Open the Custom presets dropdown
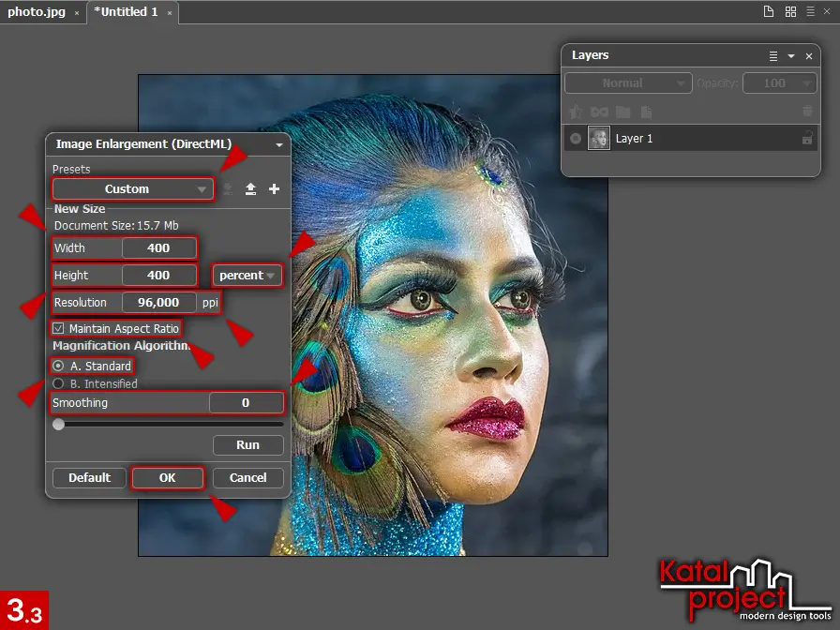The image size is (840, 630). coord(133,189)
